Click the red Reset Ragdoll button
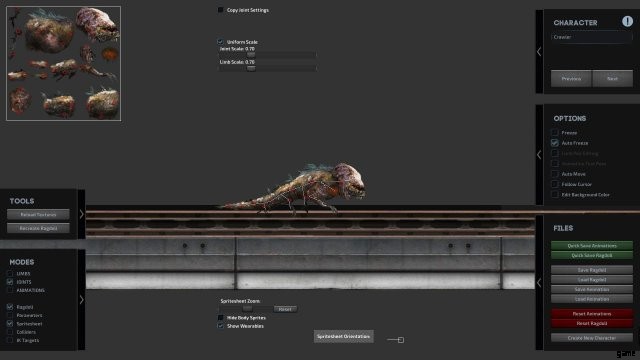The image size is (640, 360). pos(592,323)
